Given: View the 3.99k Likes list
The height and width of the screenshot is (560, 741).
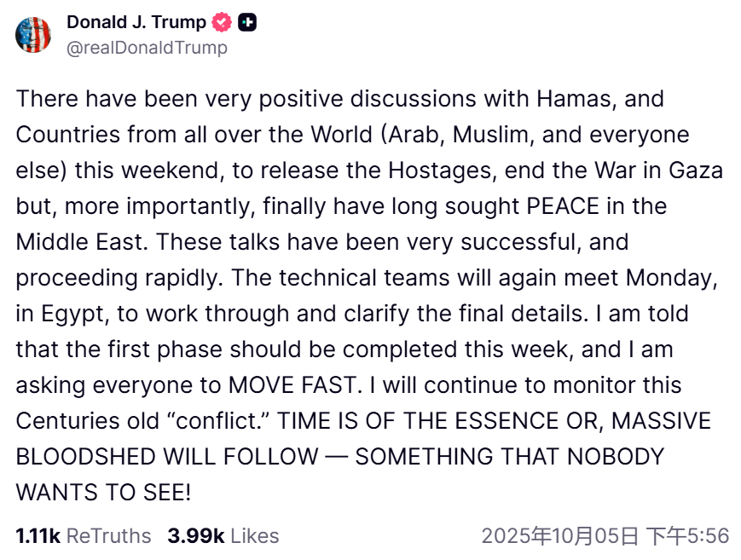Looking at the screenshot, I should click(223, 536).
